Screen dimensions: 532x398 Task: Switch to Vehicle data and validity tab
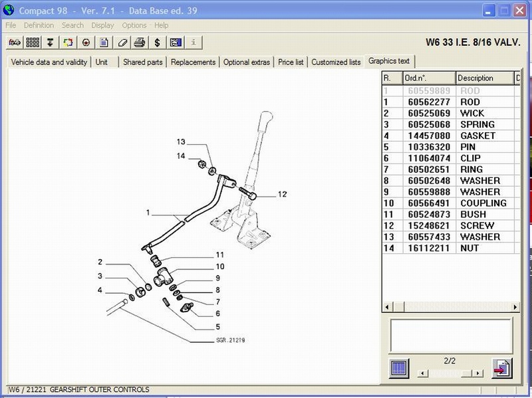[x=49, y=62]
